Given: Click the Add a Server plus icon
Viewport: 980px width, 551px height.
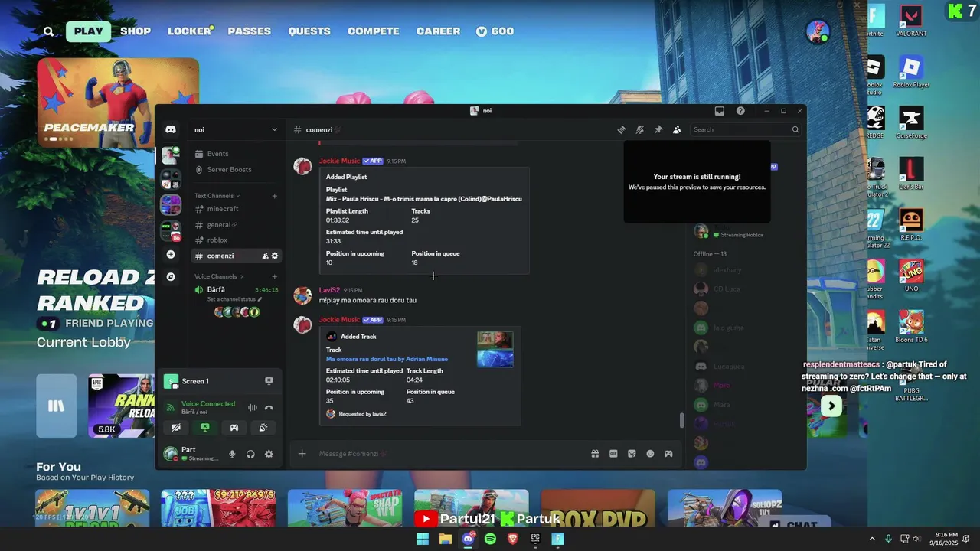Looking at the screenshot, I should click(x=171, y=254).
